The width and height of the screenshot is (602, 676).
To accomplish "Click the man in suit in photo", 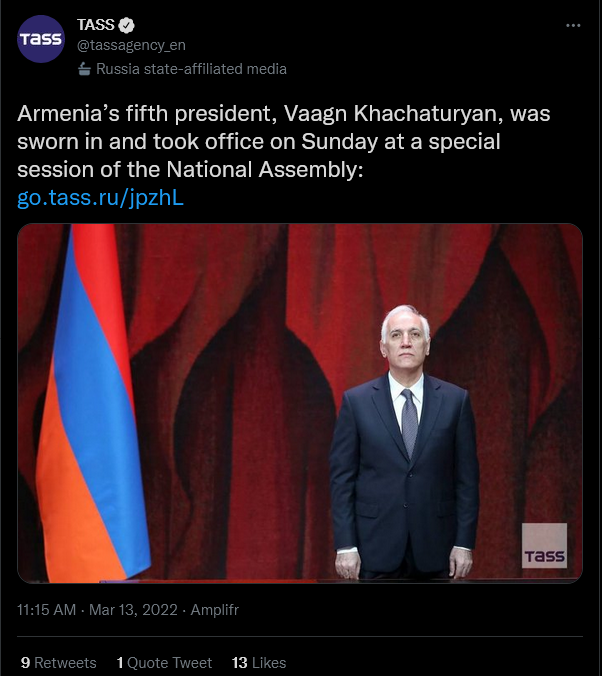I will point(405,450).
